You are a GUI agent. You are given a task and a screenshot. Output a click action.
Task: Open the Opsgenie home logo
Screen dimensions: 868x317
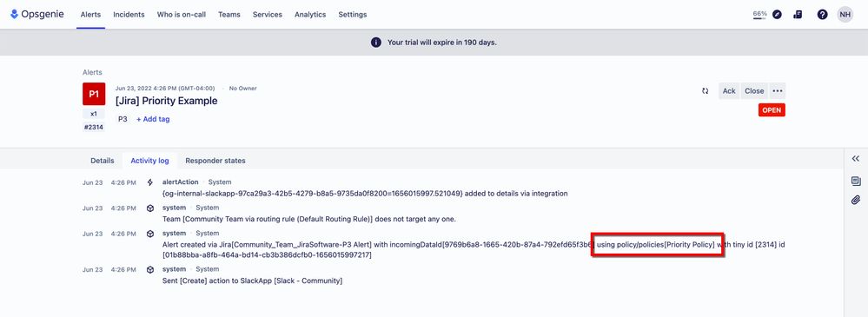click(x=37, y=15)
